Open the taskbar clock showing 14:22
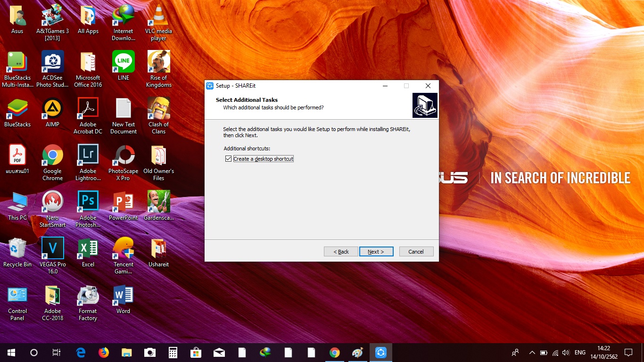The image size is (644, 362). (x=604, y=353)
